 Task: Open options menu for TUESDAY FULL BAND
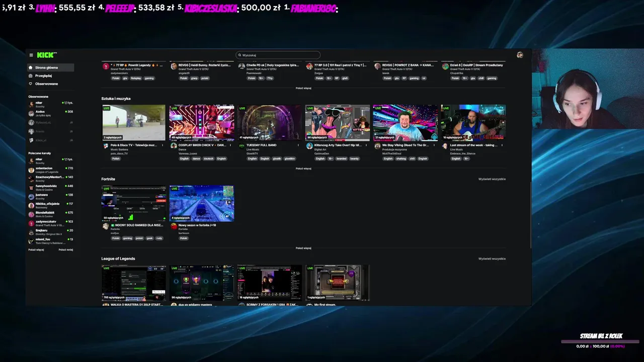pos(298,145)
